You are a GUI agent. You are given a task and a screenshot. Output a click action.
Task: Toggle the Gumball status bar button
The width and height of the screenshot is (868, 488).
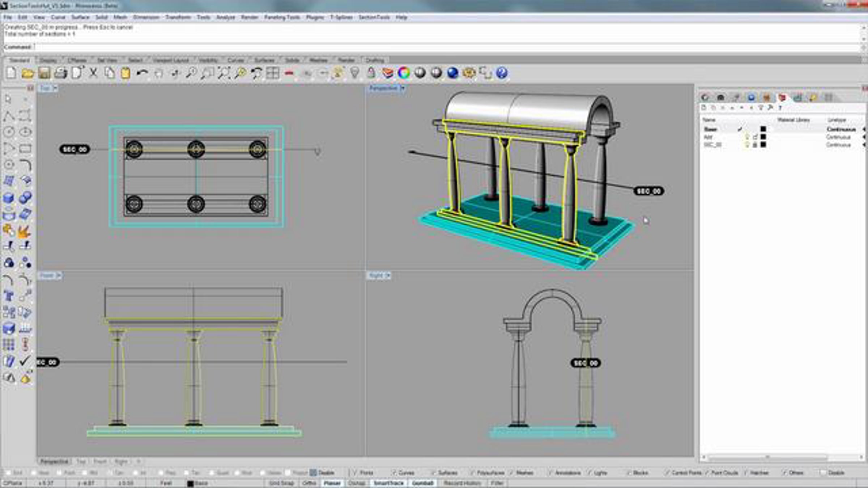[422, 483]
